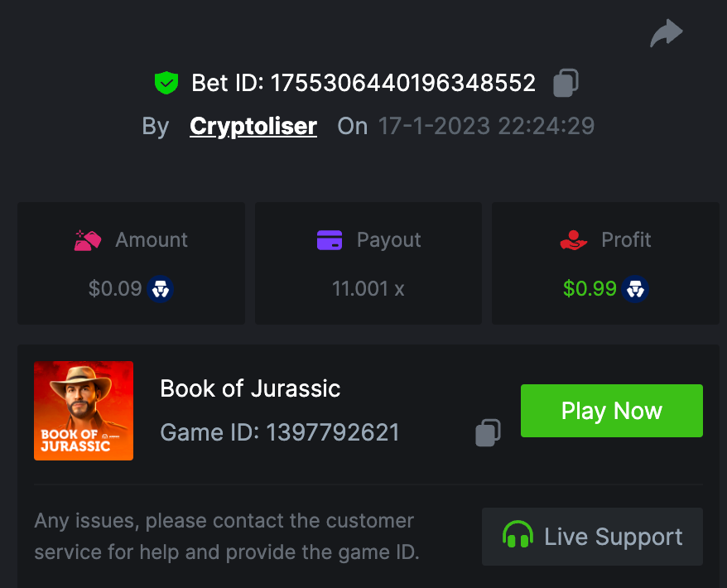Click the red Profit hand icon
Image resolution: width=727 pixels, height=588 pixels.
(573, 240)
